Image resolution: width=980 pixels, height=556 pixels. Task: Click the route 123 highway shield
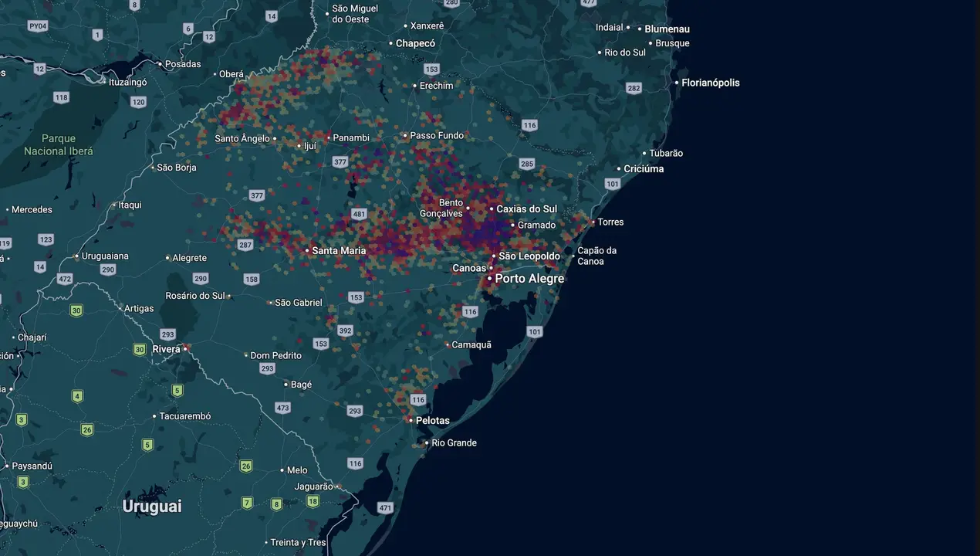tap(46, 240)
